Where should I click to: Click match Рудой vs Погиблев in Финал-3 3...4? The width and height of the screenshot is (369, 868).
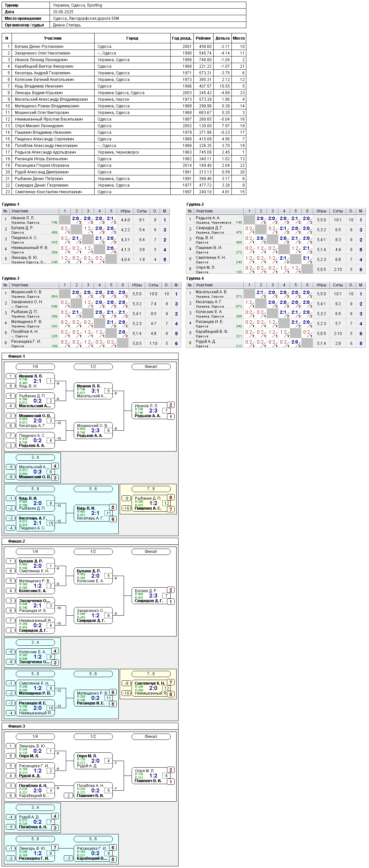35,822
